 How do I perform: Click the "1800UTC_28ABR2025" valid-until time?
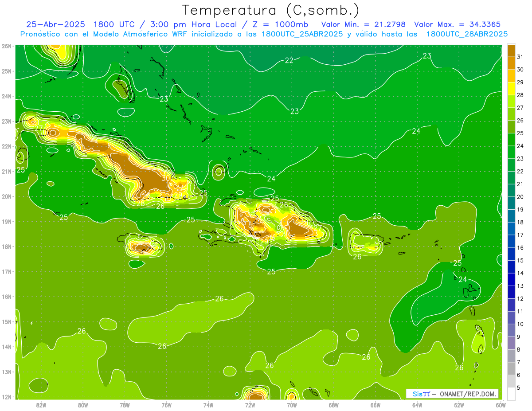coord(466,34)
